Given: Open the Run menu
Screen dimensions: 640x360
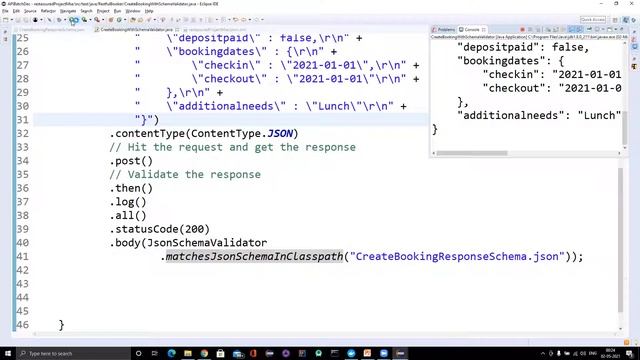Looking at the screenshot, I should [x=117, y=11].
